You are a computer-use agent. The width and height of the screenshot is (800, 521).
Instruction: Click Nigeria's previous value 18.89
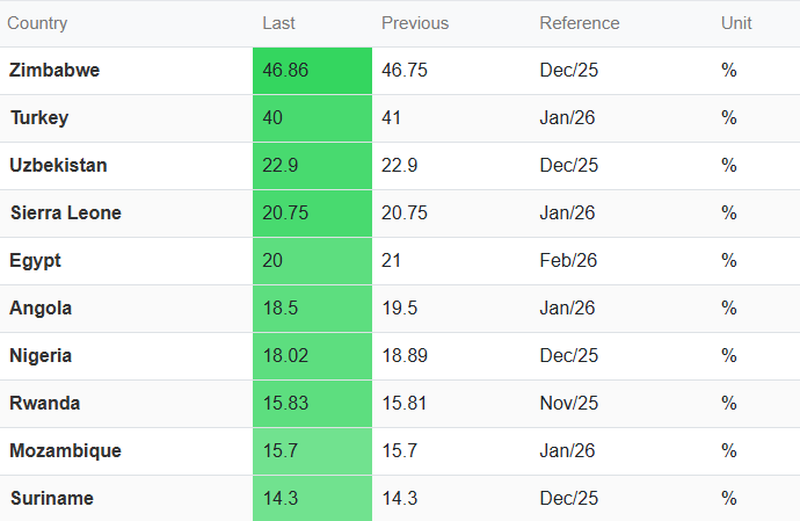pyautogui.click(x=404, y=356)
